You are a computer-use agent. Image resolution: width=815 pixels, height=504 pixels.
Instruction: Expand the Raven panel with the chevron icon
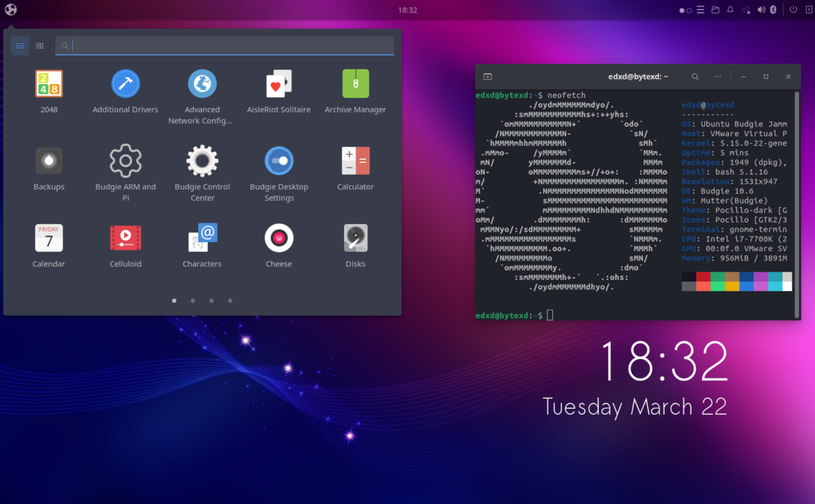click(809, 10)
